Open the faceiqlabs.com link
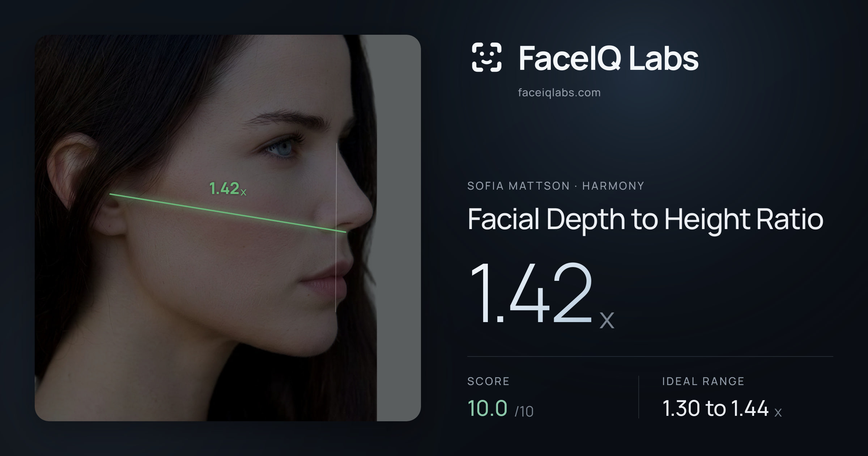Screen dimensions: 868x456 (559, 93)
